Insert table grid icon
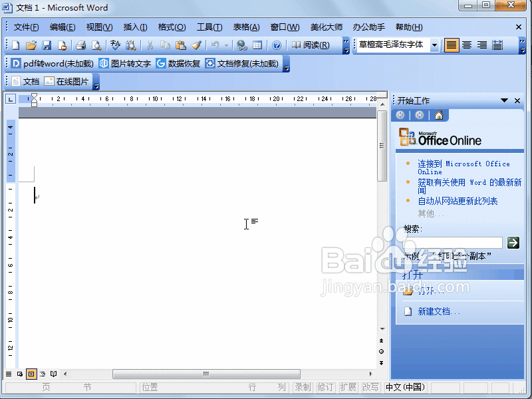532x399 pixels. (257, 45)
